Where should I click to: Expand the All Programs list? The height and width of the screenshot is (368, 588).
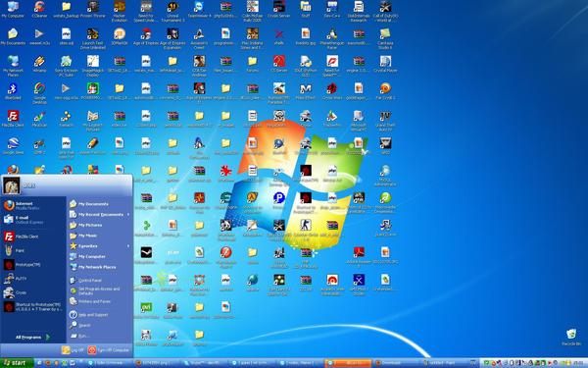point(32,338)
